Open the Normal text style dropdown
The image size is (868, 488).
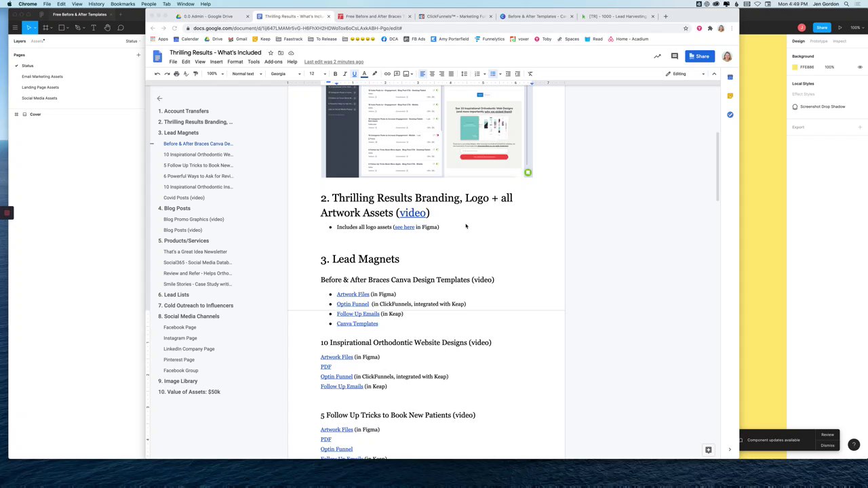click(247, 74)
